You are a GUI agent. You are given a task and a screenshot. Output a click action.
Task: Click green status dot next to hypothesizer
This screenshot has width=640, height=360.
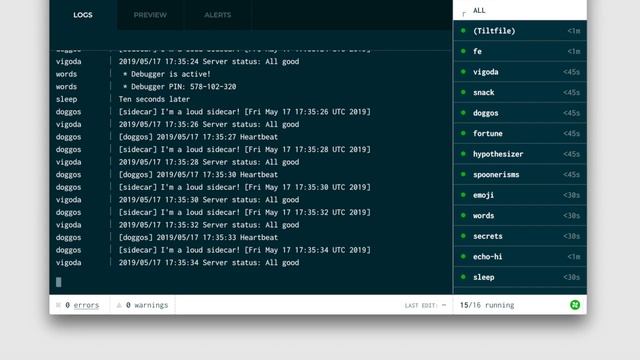(463, 153)
